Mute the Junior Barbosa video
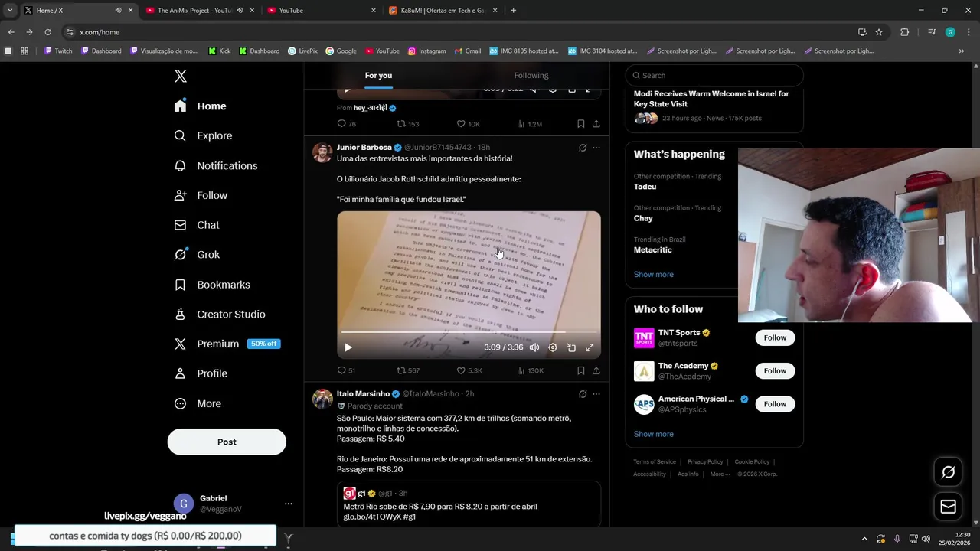 click(534, 347)
